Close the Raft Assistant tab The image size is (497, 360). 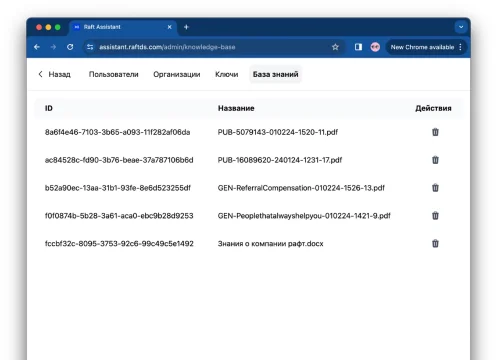[x=170, y=27]
